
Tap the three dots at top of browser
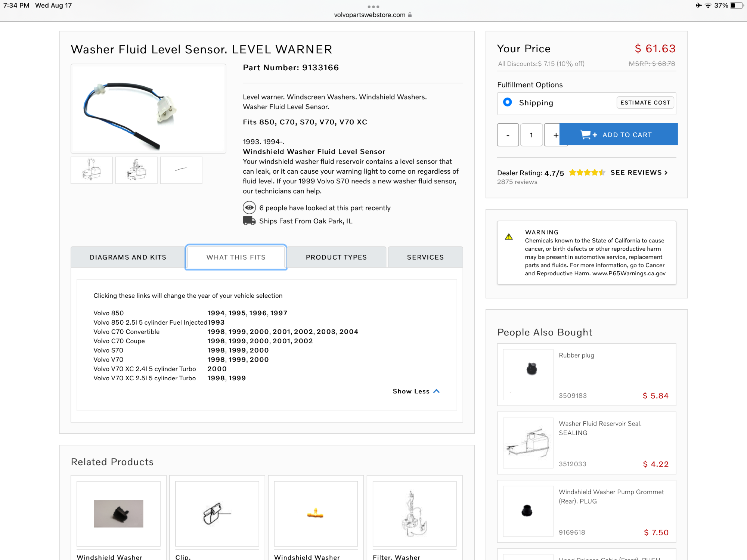(373, 7)
